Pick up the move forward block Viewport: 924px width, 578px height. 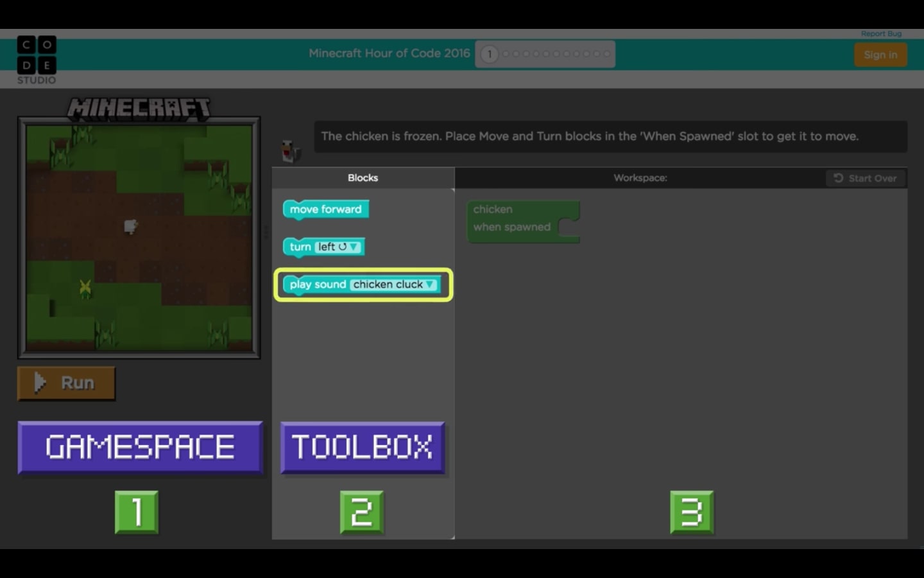(325, 209)
